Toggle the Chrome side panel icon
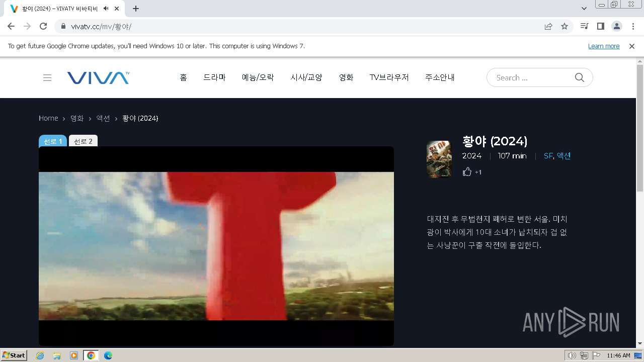Viewport: 644px width, 362px height. click(x=600, y=26)
